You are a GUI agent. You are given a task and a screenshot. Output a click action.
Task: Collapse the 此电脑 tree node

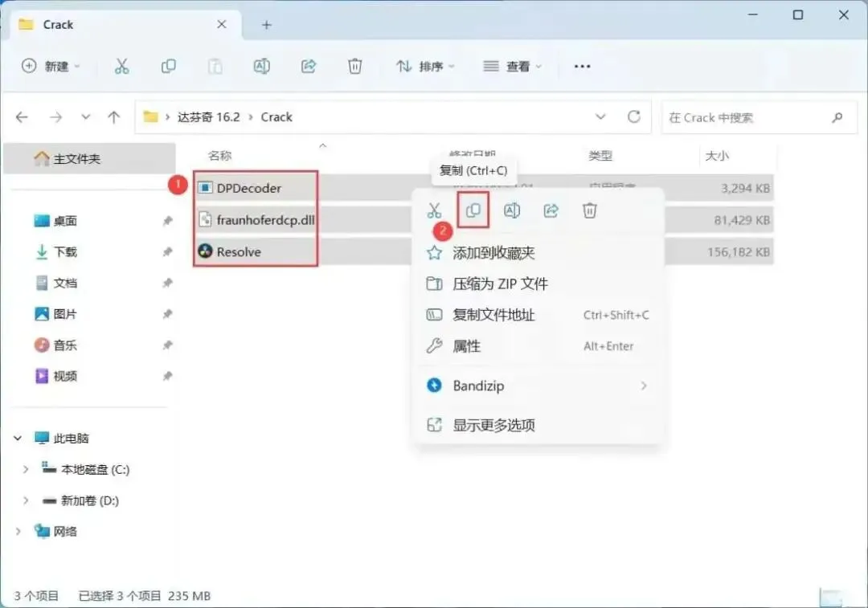(18, 439)
